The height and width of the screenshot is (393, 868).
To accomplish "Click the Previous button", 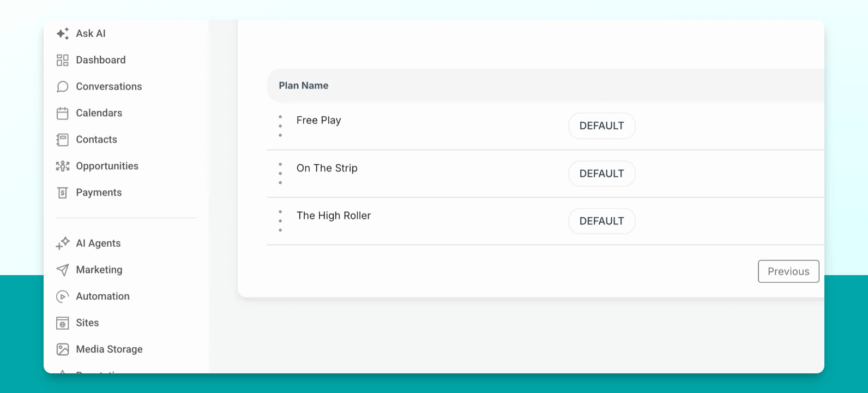I will 788,271.
